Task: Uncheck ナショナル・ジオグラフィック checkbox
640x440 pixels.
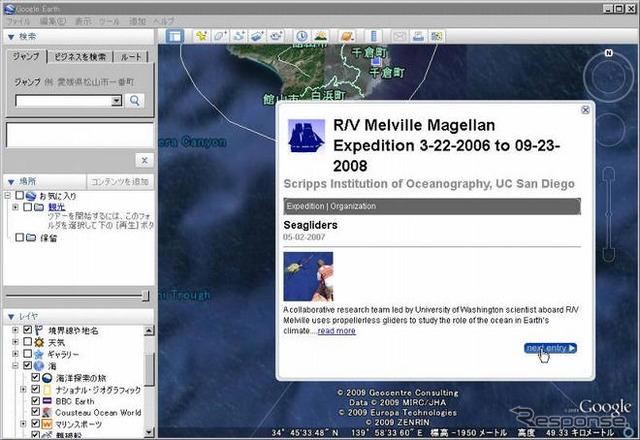Action: click(x=36, y=389)
